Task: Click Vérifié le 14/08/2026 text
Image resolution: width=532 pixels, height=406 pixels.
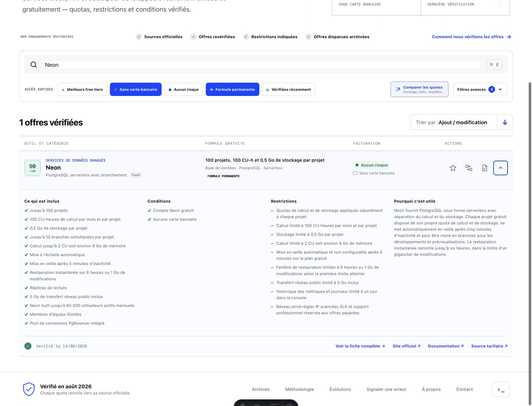Action: 61,346
